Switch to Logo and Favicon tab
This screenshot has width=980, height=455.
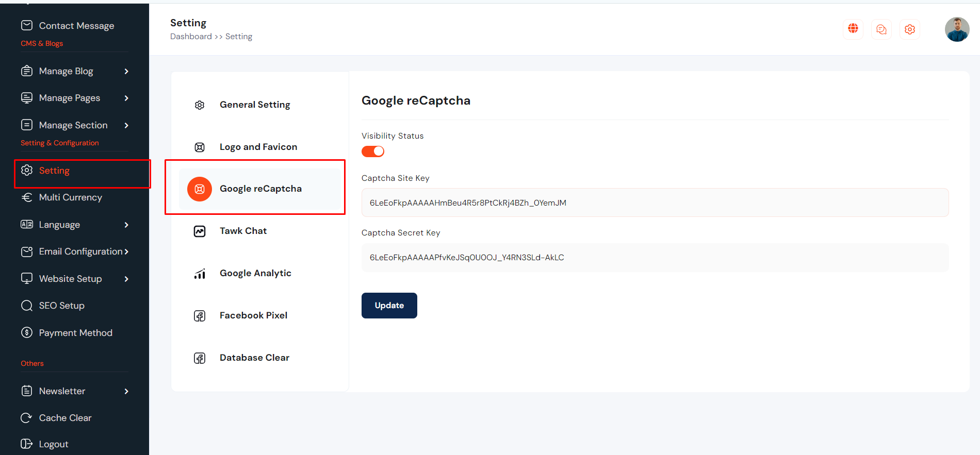pyautogui.click(x=258, y=147)
